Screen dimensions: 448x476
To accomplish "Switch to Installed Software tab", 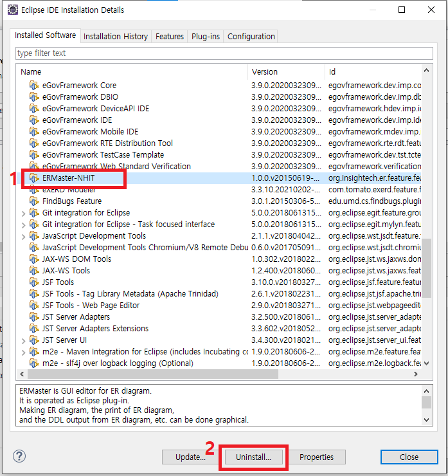I will [45, 35].
